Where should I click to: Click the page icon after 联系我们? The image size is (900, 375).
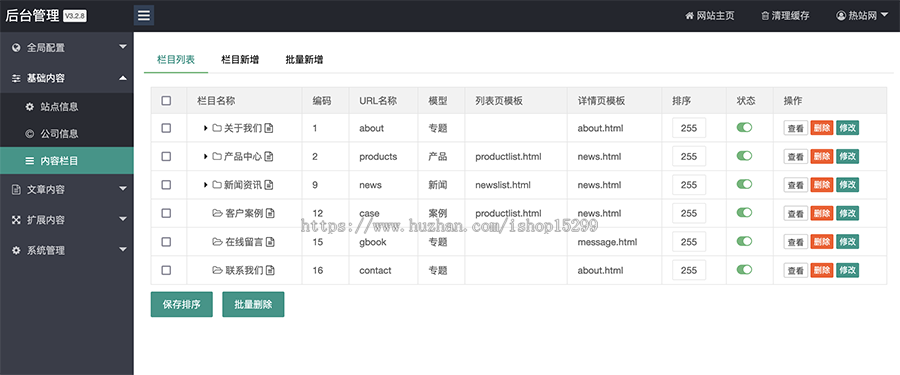coord(270,270)
